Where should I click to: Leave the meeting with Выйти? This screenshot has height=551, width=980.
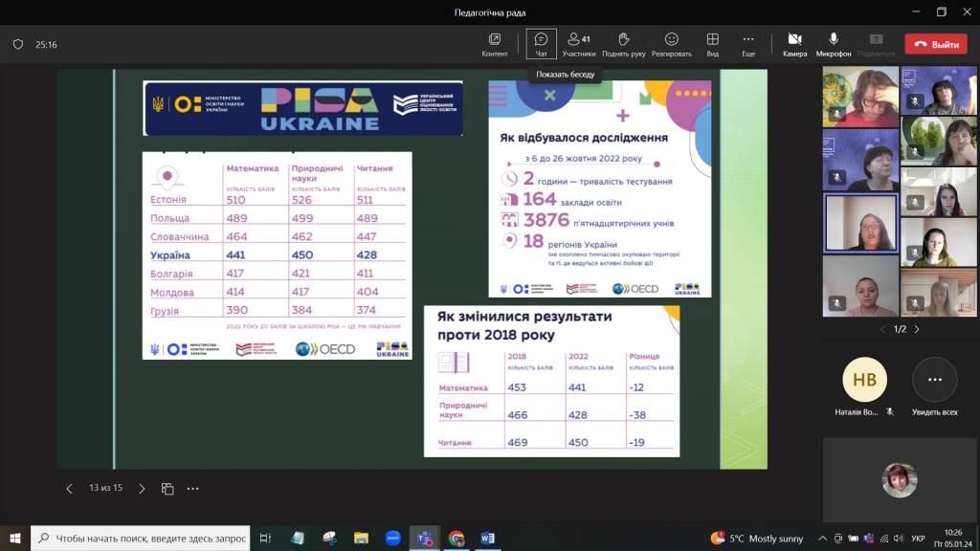pos(936,44)
